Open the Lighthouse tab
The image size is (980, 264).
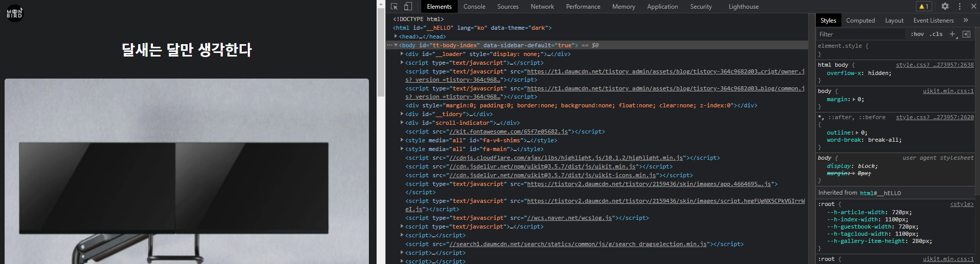coord(743,7)
